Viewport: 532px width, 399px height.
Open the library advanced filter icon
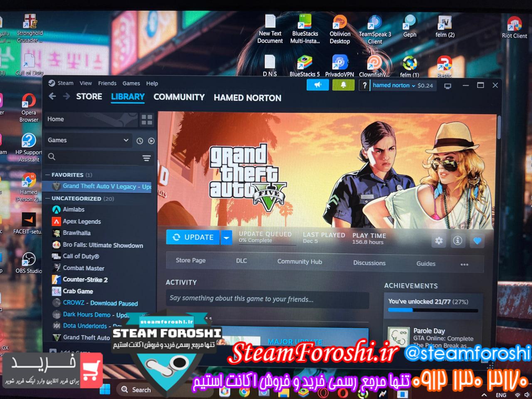click(146, 158)
